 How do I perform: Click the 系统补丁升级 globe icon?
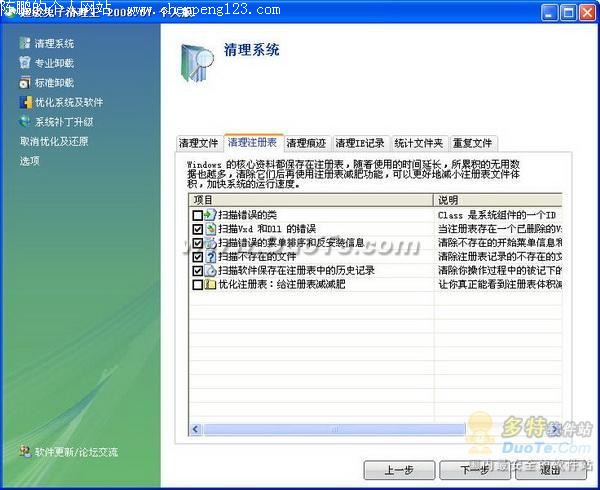pyautogui.click(x=25, y=122)
